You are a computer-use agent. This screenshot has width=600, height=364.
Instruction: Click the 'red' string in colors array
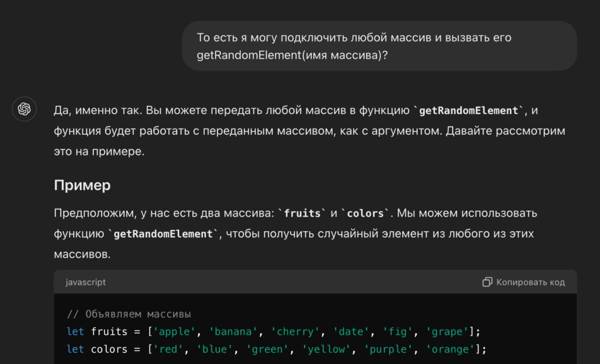168,349
